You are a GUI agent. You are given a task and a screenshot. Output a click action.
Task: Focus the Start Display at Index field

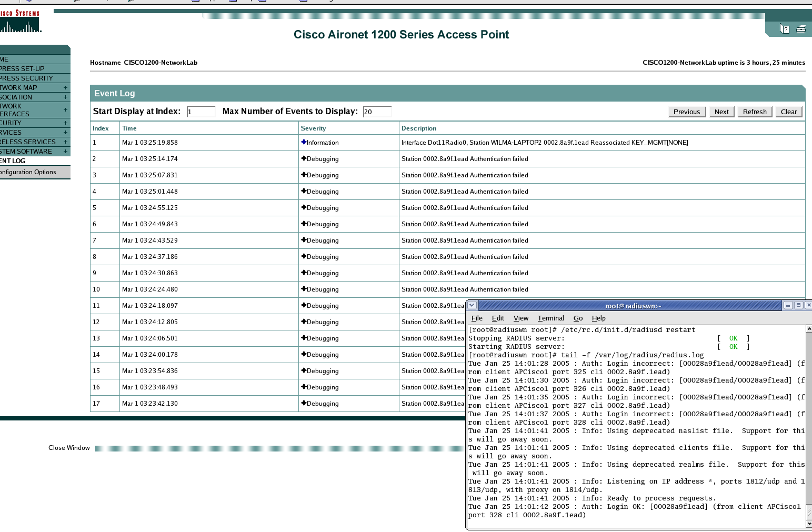click(201, 112)
